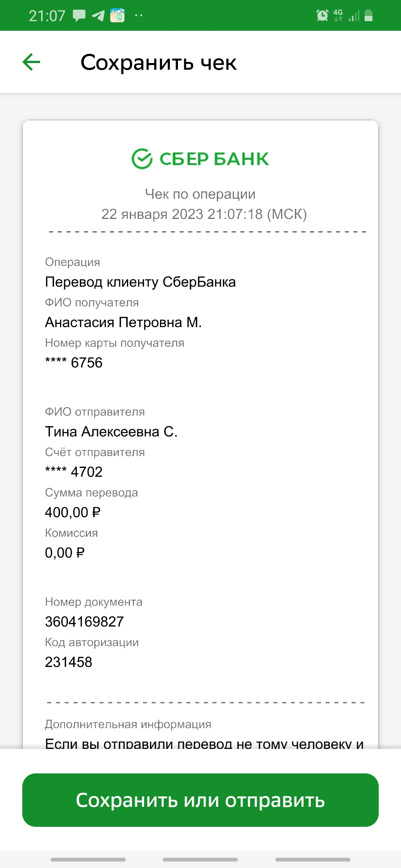The height and width of the screenshot is (868, 401).
Task: Tap the alarm clock status icon
Action: click(322, 16)
